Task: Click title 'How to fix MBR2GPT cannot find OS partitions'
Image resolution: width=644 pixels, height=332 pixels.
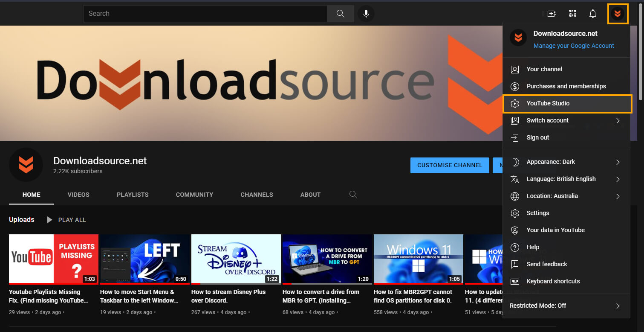Action: pos(413,296)
